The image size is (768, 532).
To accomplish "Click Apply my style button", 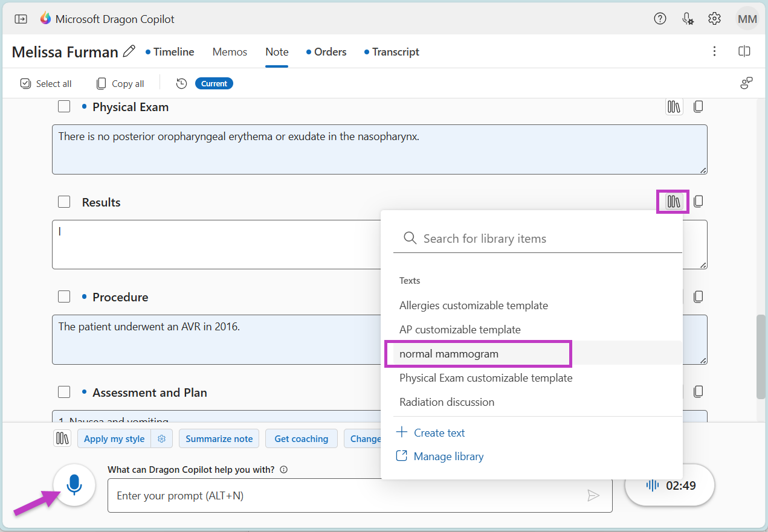I will [114, 439].
